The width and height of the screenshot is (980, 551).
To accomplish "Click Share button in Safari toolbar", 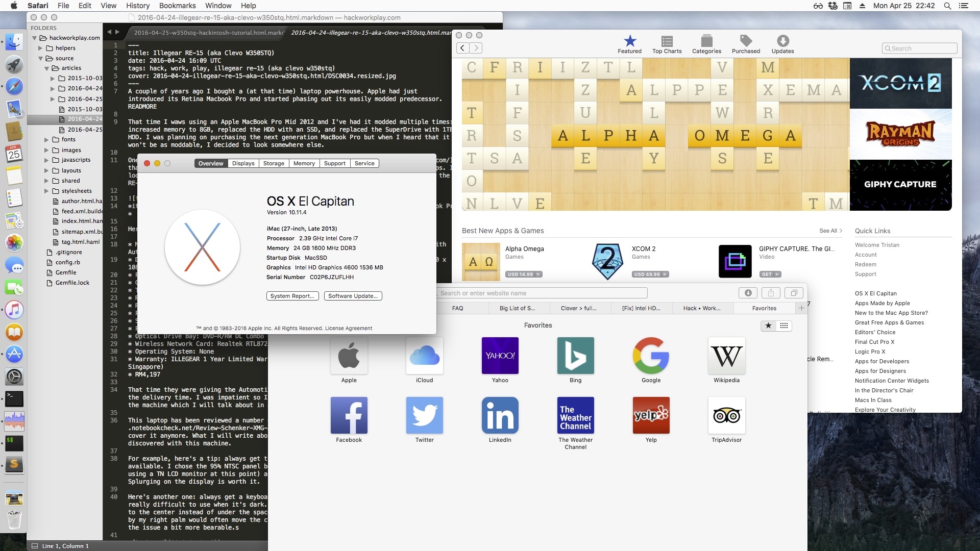I will click(x=771, y=293).
